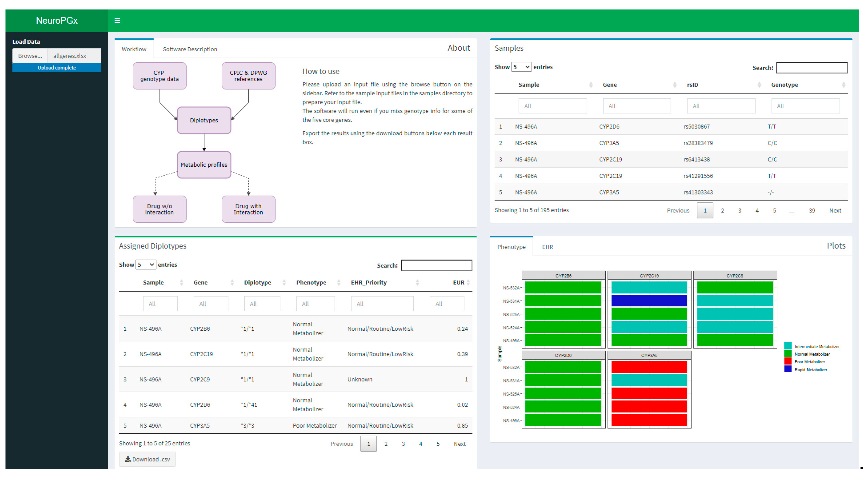Click Next in Assigned Diplotypes pagination

[459, 444]
